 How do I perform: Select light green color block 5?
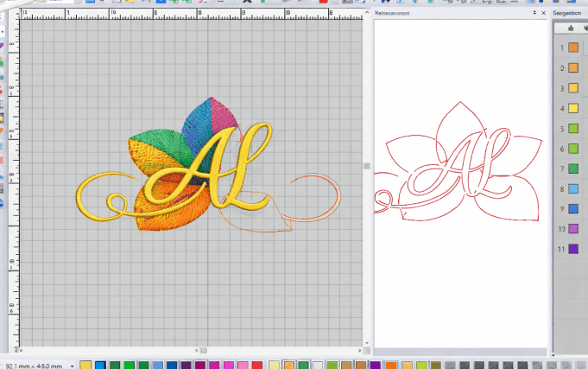[x=572, y=129]
